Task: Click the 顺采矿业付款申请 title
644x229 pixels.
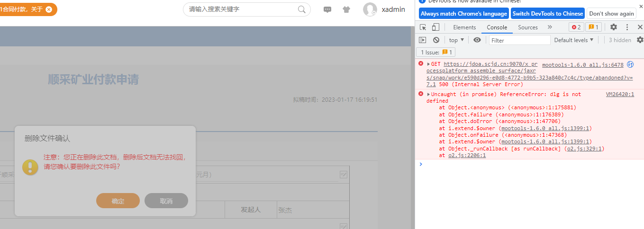Action: (93, 79)
